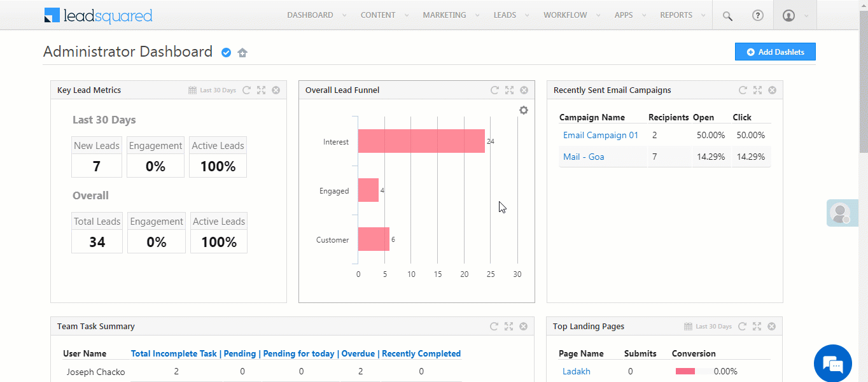
Task: Select the Customer funnel bar
Action: 374,239
